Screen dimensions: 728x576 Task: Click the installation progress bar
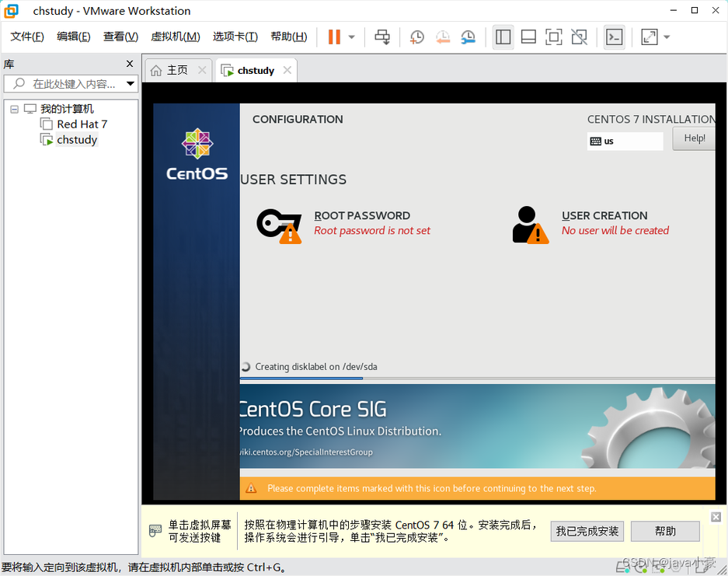tap(477, 379)
